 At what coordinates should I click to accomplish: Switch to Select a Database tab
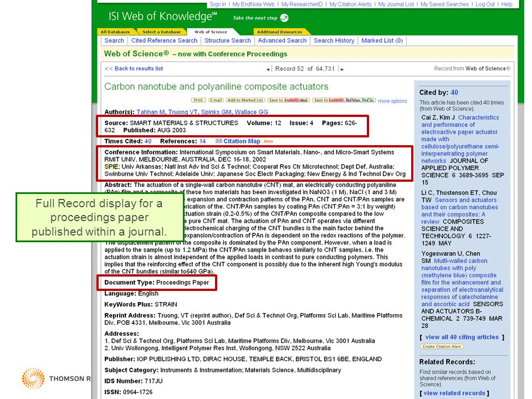161,32
